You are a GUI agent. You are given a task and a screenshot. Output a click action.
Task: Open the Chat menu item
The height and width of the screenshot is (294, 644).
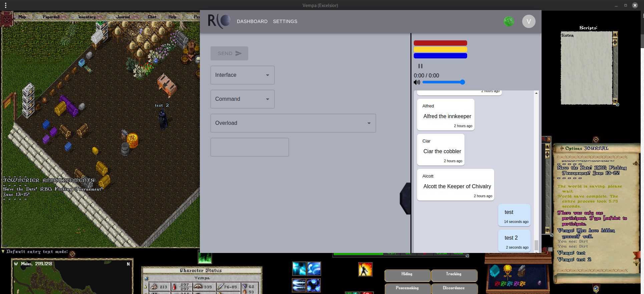pyautogui.click(x=152, y=17)
